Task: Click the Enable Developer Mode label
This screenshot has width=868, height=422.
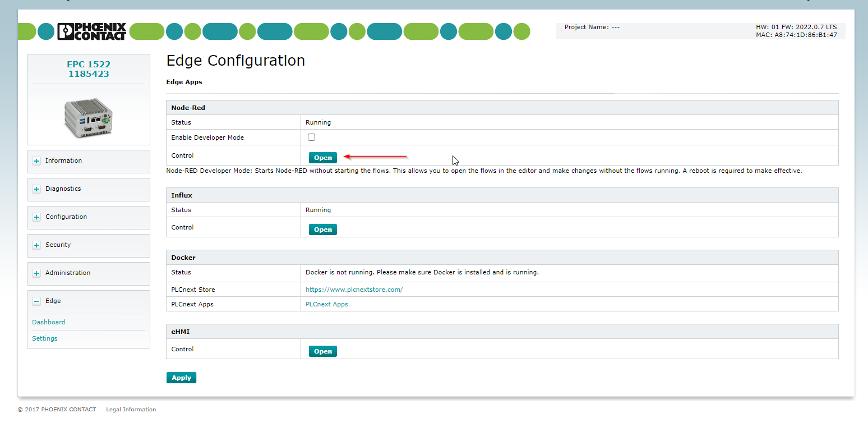Action: (x=207, y=137)
